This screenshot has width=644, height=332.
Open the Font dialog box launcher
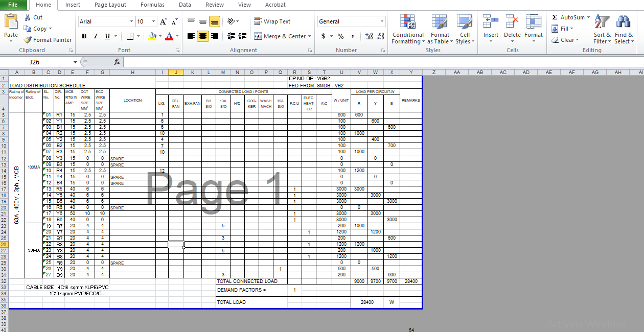click(x=177, y=50)
